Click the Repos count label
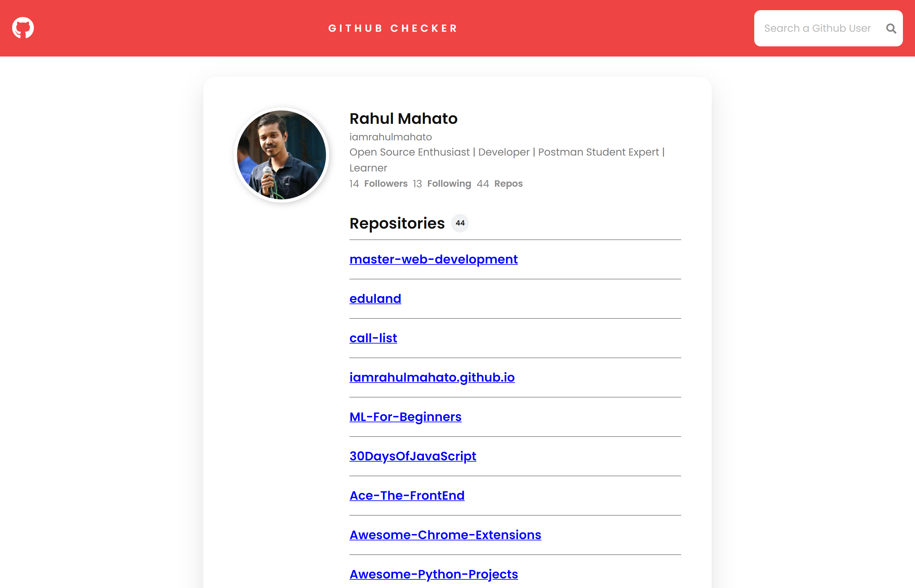The image size is (915, 588). coord(508,184)
